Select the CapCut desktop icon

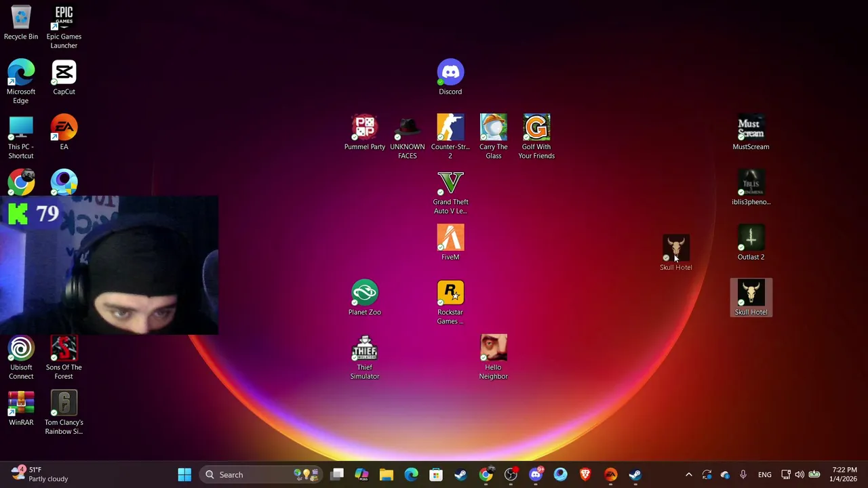tap(64, 77)
